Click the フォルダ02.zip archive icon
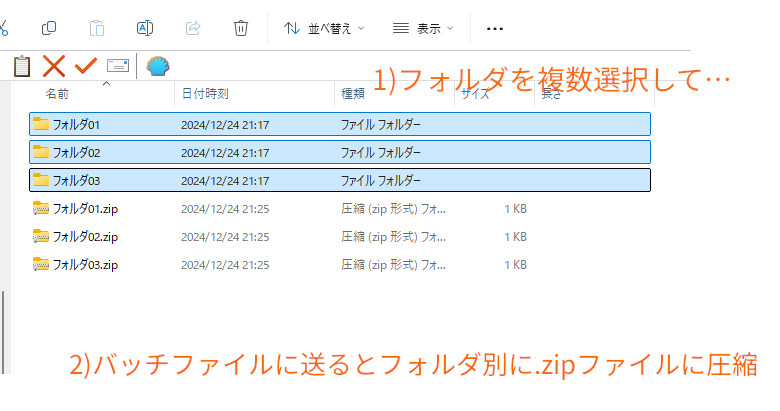 (41, 236)
